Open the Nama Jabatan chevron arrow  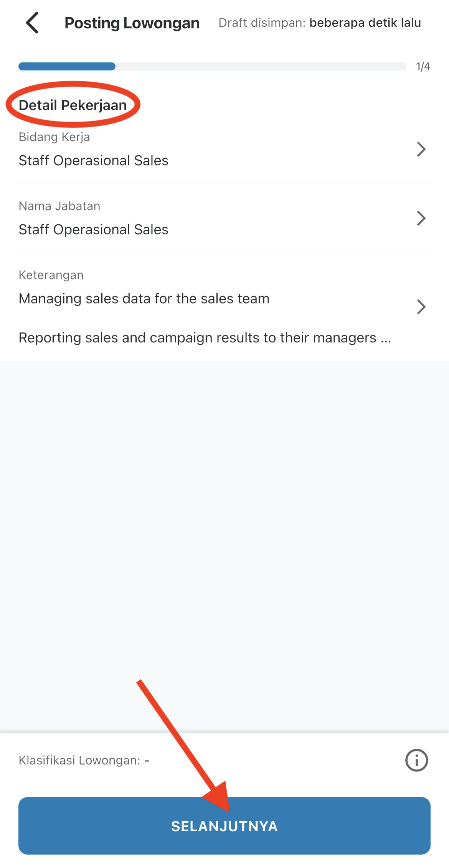coord(421,218)
